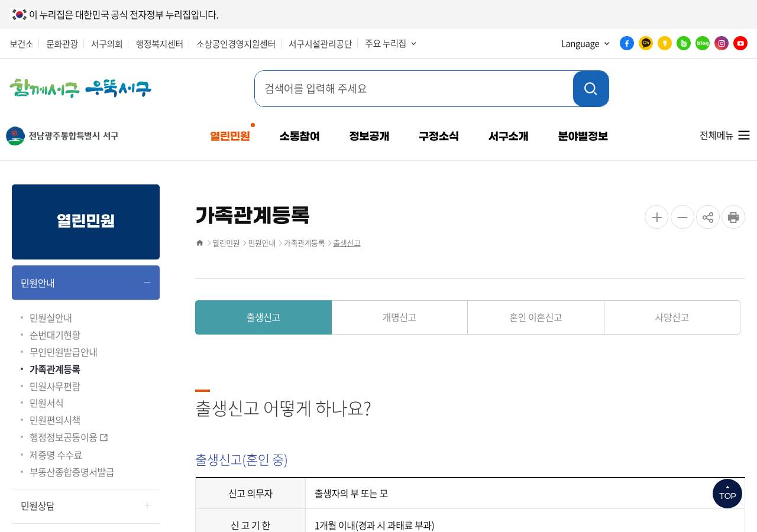
Task: Open 가족관계등록 in the sidebar
Action: (x=55, y=369)
